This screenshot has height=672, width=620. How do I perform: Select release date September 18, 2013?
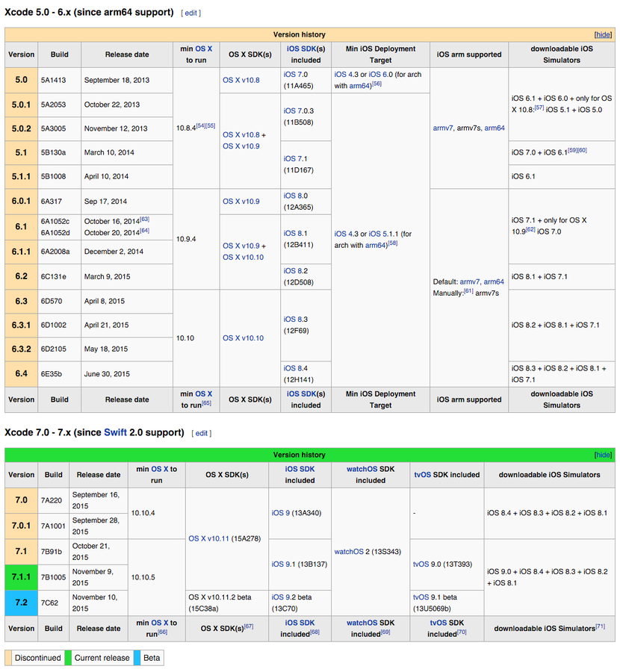pos(117,80)
